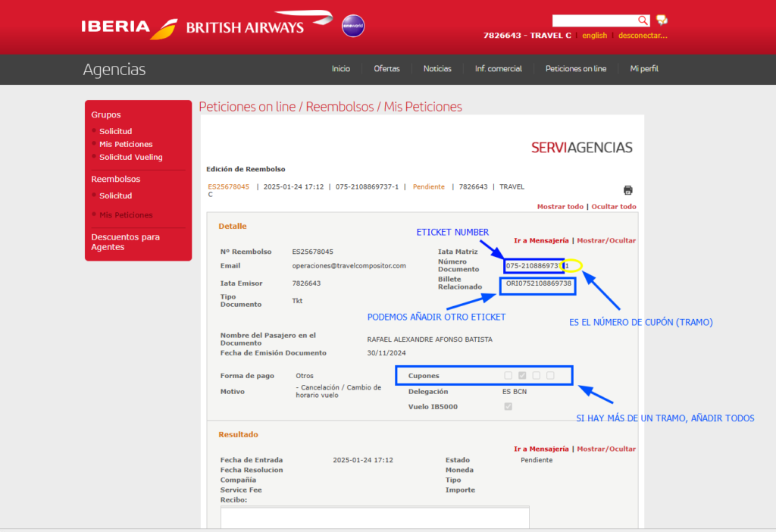Toggle the fourth Cupones checkbox

550,375
